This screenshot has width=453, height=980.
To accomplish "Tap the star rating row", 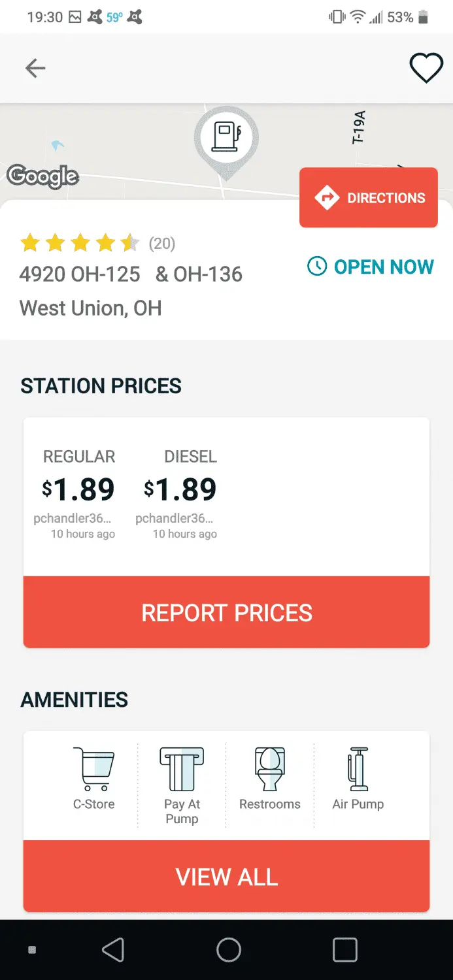I will [x=80, y=244].
